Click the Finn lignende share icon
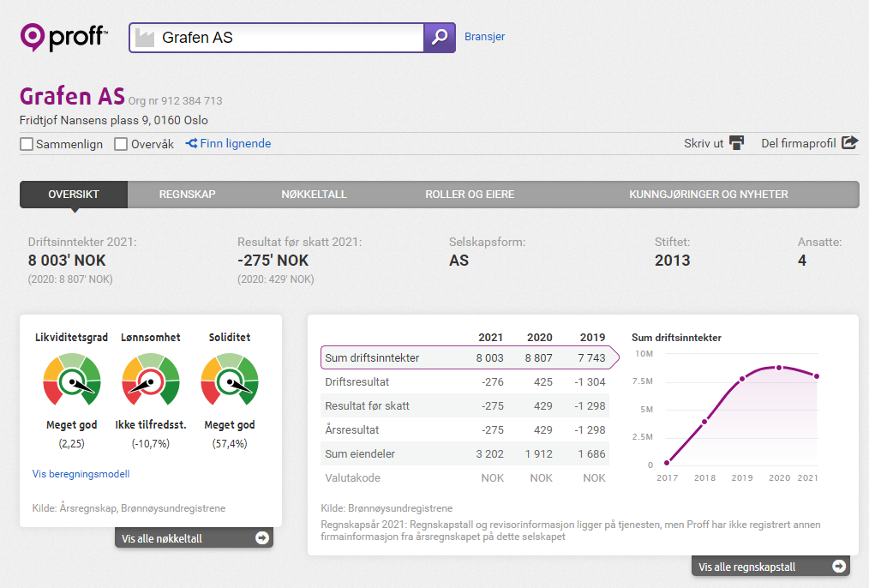The width and height of the screenshot is (869, 588). [191, 143]
